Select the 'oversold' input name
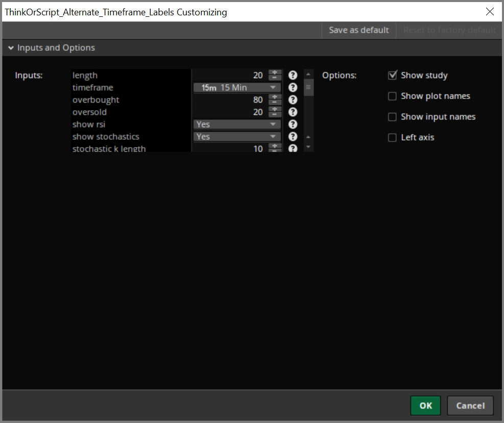The height and width of the screenshot is (423, 504). 89,112
